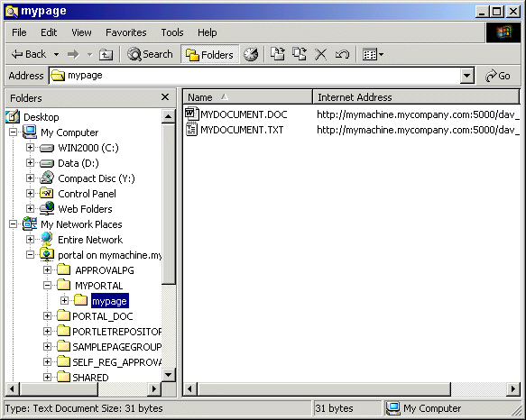Open the Address bar dropdown arrow
Screen dimensions: 526x420
point(467,76)
